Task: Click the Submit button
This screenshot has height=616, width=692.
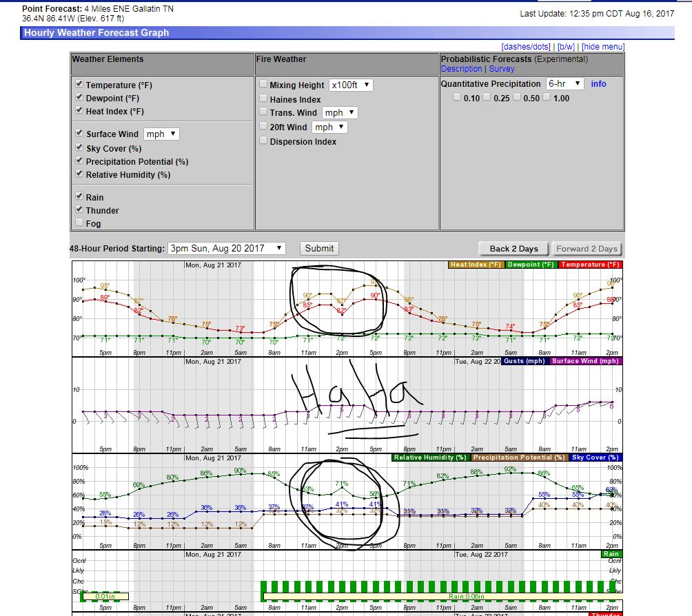Action: click(319, 248)
